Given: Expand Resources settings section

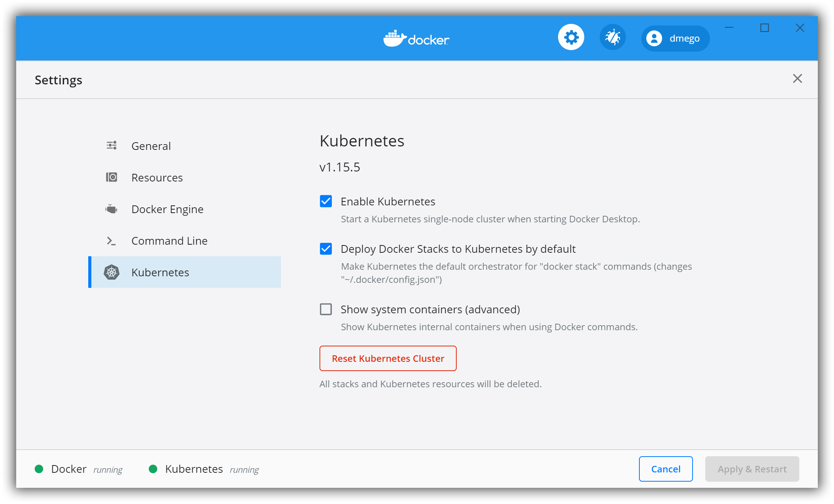Looking at the screenshot, I should click(x=157, y=178).
